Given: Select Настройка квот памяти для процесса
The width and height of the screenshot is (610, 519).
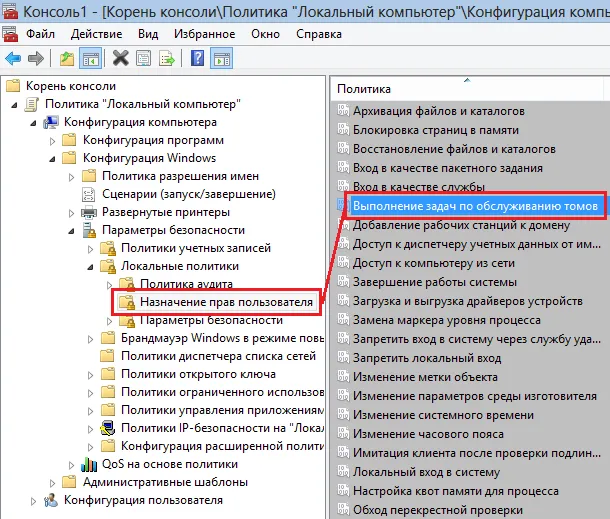Looking at the screenshot, I should coord(456,491).
